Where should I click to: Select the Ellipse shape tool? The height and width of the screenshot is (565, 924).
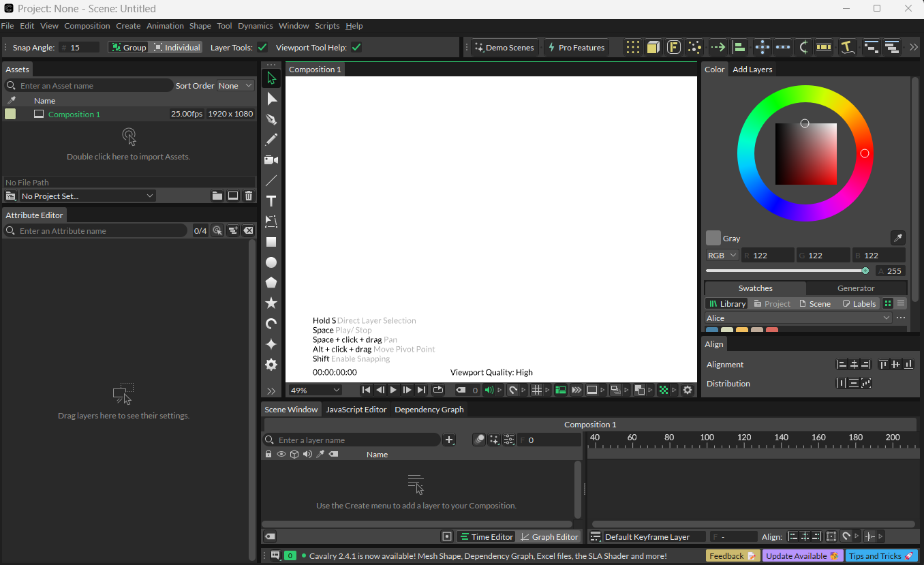271,262
